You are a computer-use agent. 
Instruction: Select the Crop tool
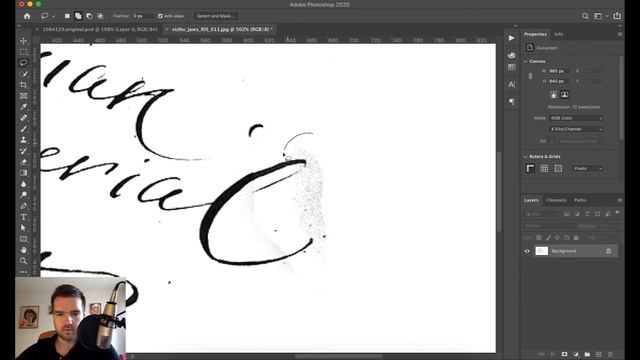point(23,85)
